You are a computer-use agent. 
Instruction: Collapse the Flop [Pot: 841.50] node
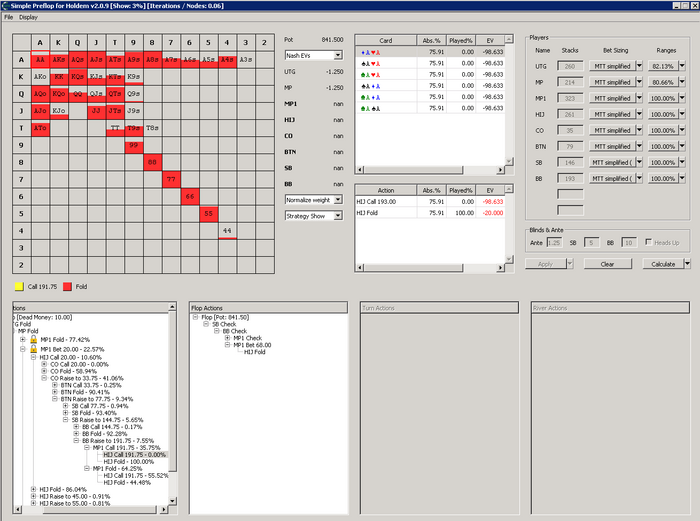196,317
